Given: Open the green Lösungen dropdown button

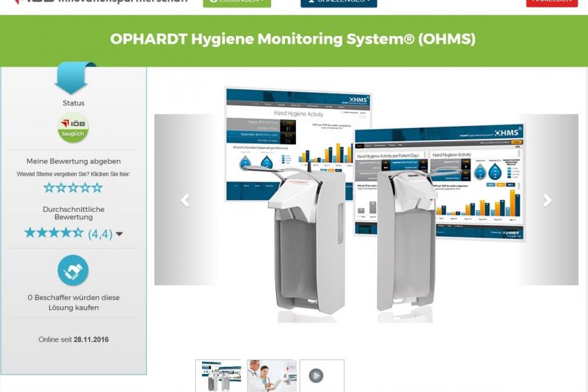Looking at the screenshot, I should [x=237, y=3].
